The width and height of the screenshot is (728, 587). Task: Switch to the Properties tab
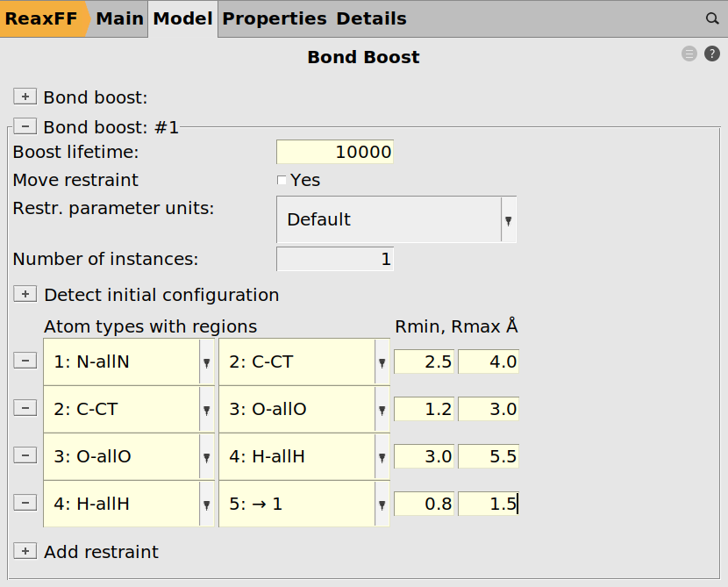point(274,18)
